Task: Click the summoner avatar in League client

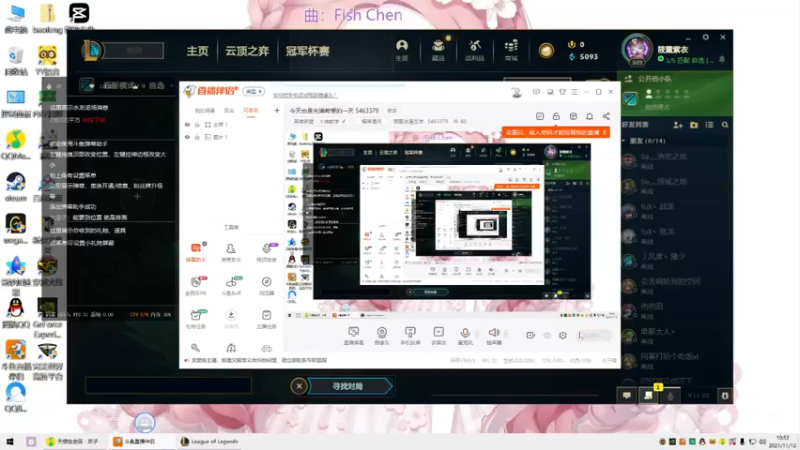Action: pyautogui.click(x=637, y=49)
